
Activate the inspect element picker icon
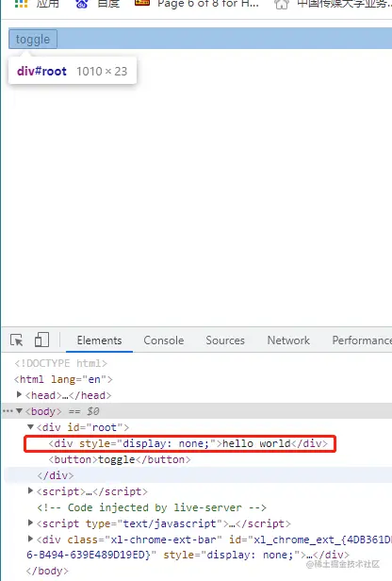click(17, 340)
